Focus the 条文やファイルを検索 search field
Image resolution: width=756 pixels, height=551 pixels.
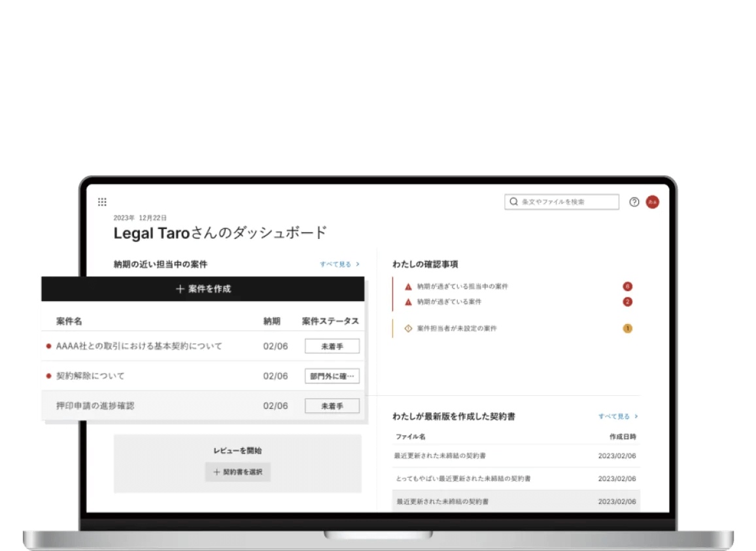tap(566, 202)
